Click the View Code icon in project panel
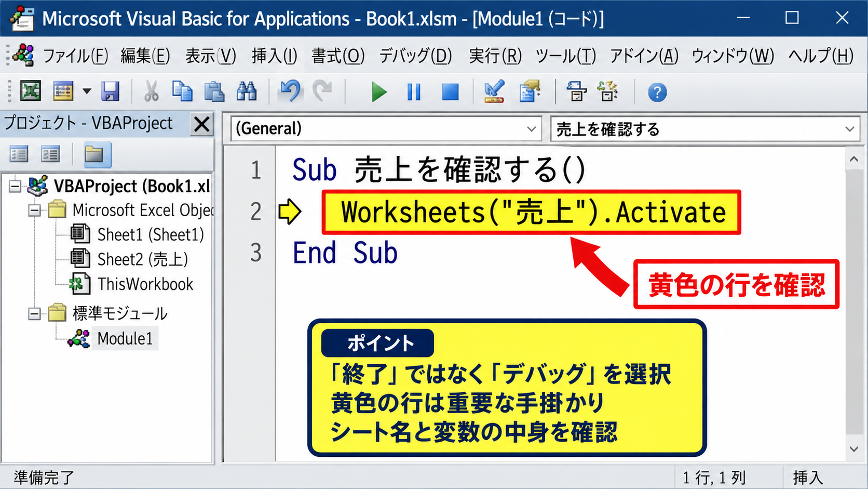The height and width of the screenshot is (489, 868). (19, 154)
